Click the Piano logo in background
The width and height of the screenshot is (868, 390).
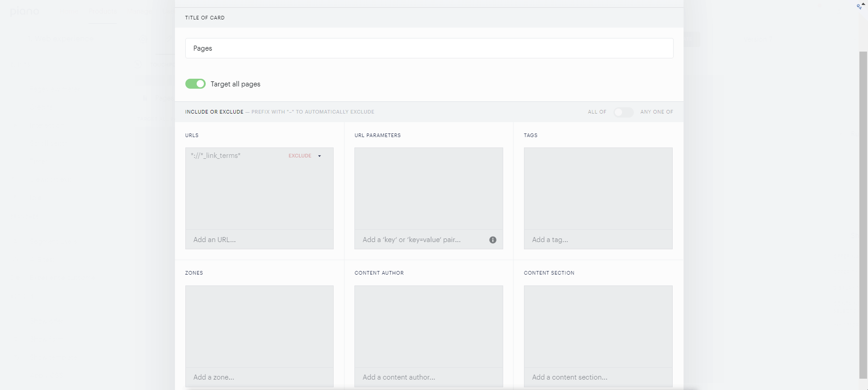coord(24,11)
